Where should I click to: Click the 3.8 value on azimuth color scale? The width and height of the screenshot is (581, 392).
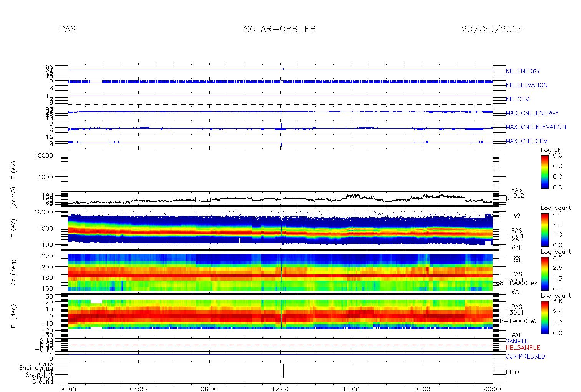point(557,257)
